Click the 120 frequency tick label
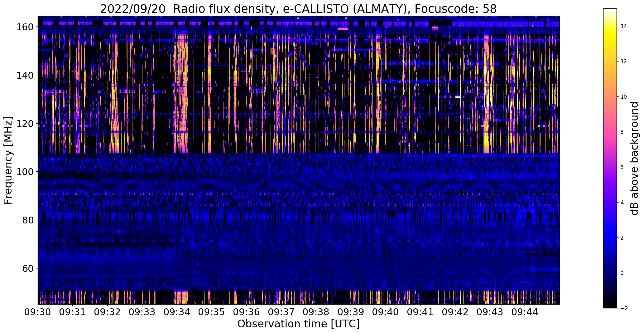This screenshot has height=333, width=644. [x=26, y=124]
